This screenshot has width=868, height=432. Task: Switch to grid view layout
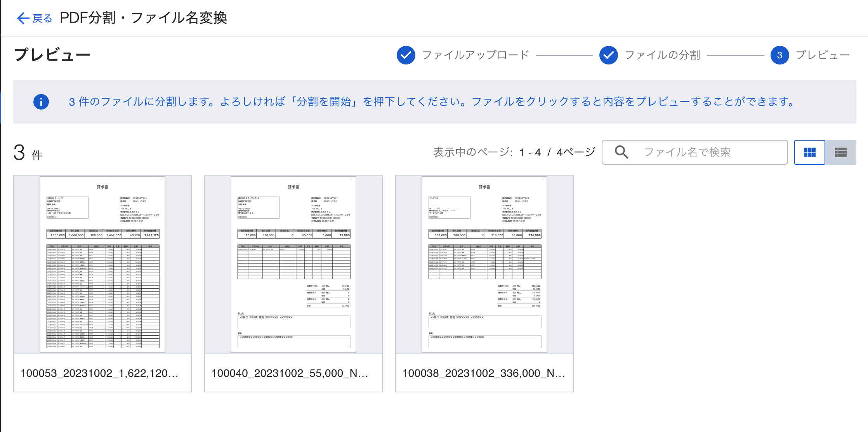(x=809, y=152)
